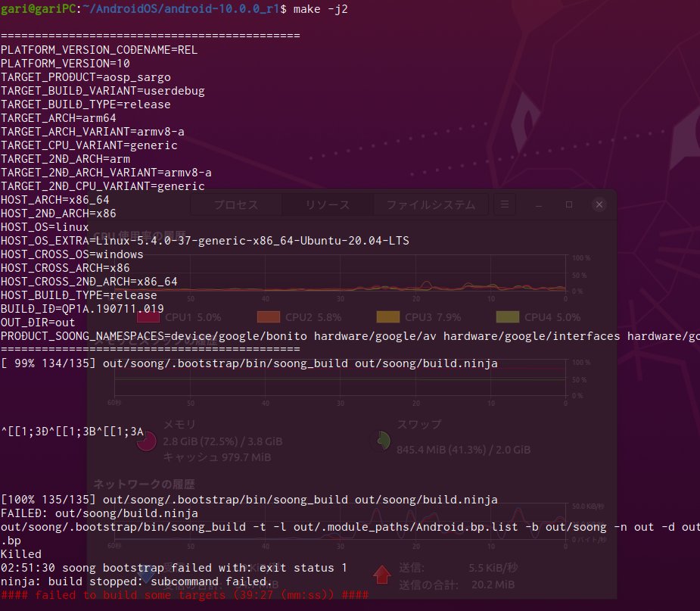Click the '^[[1;3D^[[1;3B^[[1;3A' escape sequence text
Viewport: 700px width, 611px height.
tap(73, 432)
